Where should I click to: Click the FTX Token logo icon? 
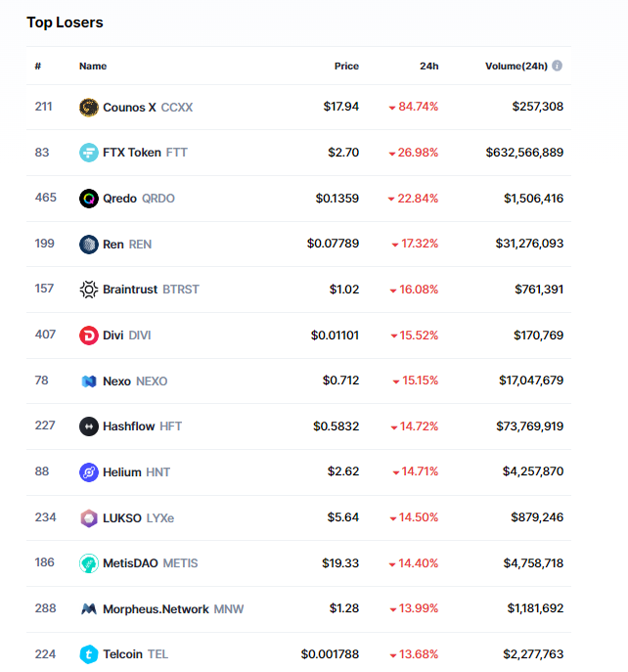point(89,153)
